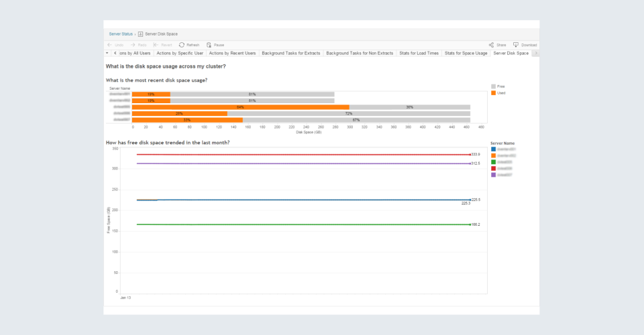Screen dimensions: 644x335
Task: Click the 64% used orange bar
Action: (x=240, y=107)
